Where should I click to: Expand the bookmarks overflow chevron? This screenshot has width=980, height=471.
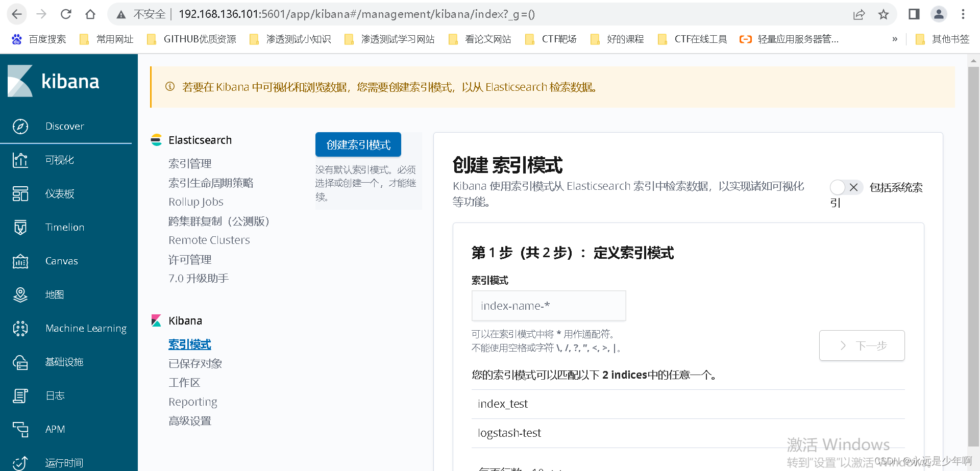895,39
